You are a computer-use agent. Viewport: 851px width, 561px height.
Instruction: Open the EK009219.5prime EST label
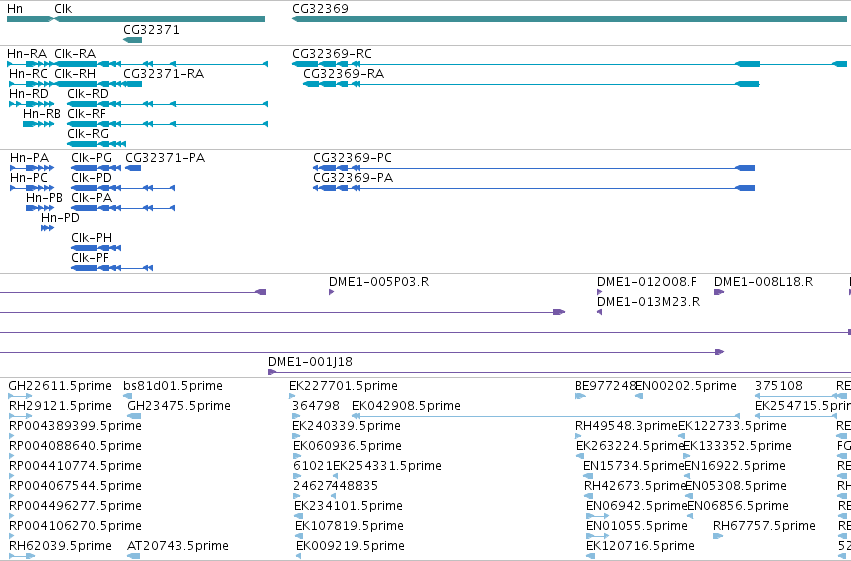[350, 547]
